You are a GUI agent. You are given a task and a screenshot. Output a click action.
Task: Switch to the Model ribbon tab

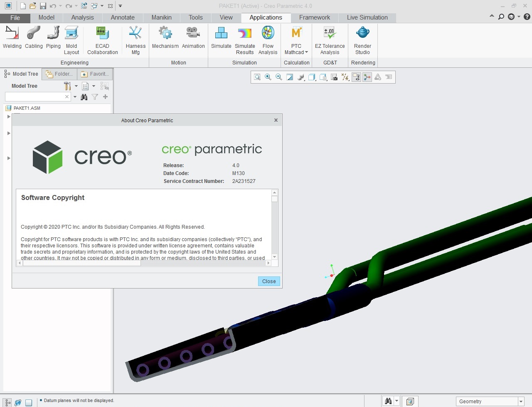point(47,17)
